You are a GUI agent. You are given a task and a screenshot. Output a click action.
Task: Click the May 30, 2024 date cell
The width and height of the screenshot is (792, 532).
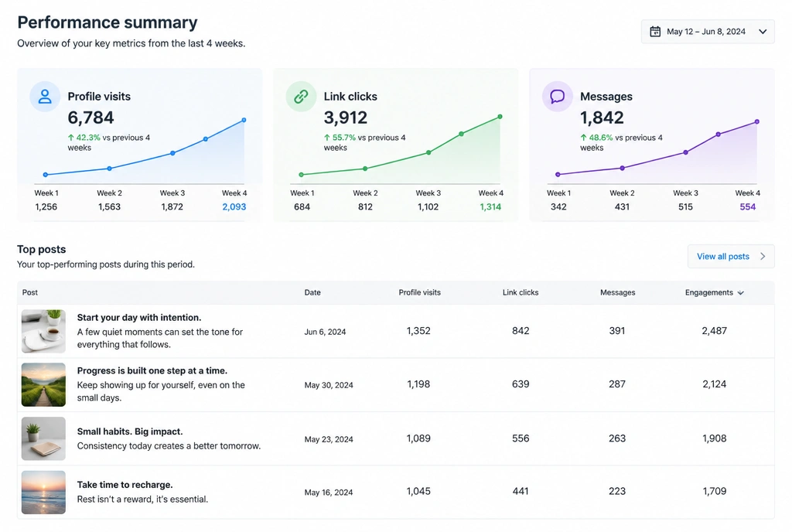(x=328, y=385)
